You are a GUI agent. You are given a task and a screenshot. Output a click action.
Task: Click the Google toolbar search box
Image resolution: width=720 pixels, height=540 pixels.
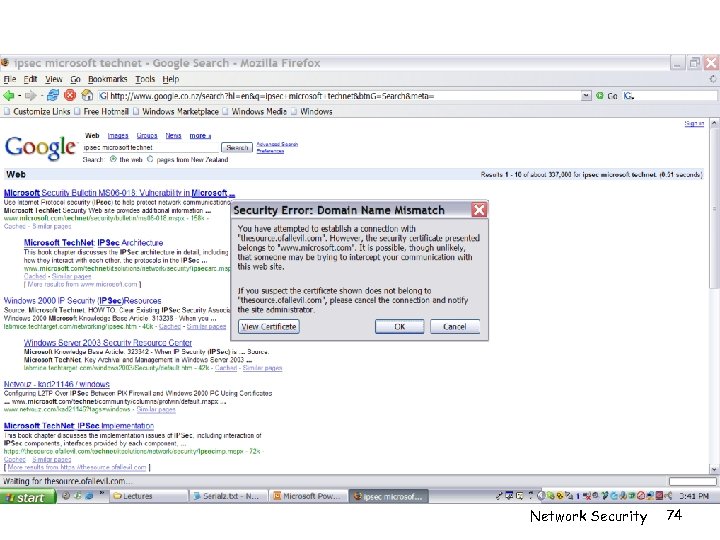(x=669, y=96)
